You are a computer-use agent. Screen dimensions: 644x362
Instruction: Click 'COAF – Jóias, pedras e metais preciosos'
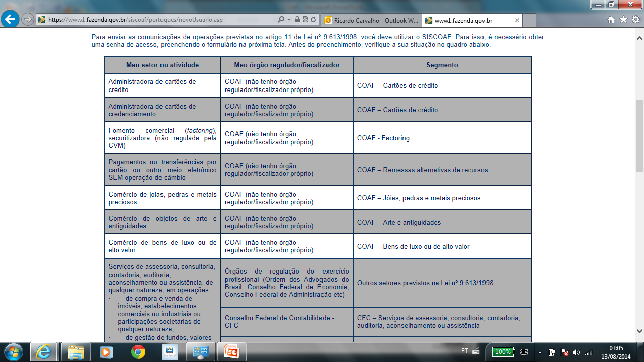[x=442, y=198]
